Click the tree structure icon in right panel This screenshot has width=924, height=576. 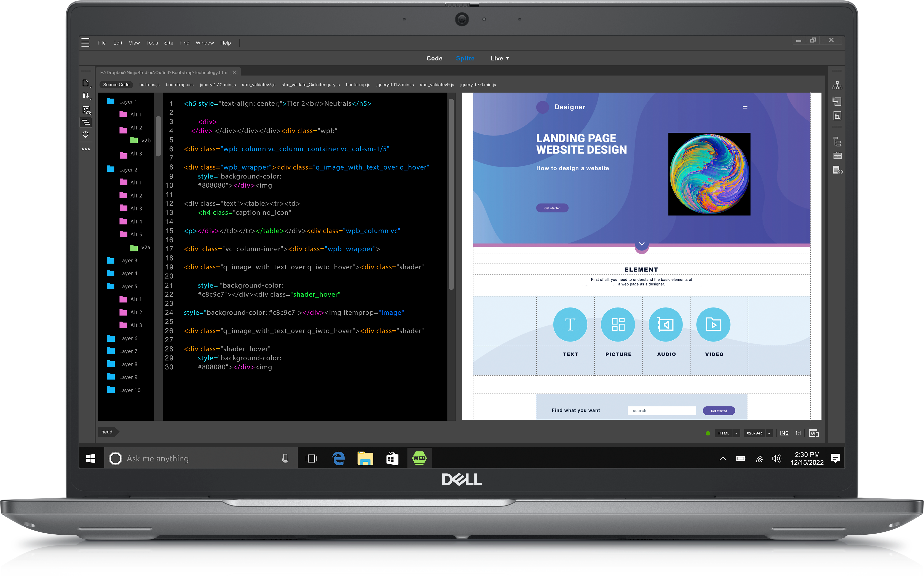click(837, 141)
